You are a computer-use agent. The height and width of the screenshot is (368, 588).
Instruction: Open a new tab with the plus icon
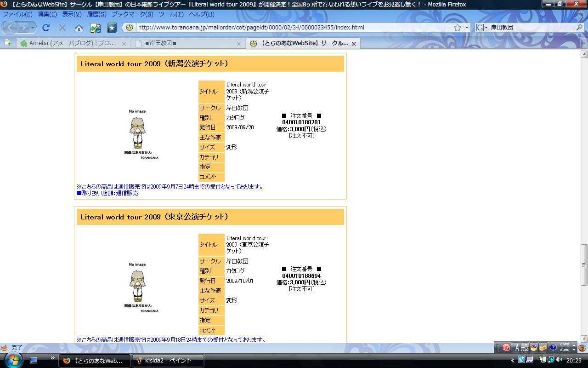[8, 43]
